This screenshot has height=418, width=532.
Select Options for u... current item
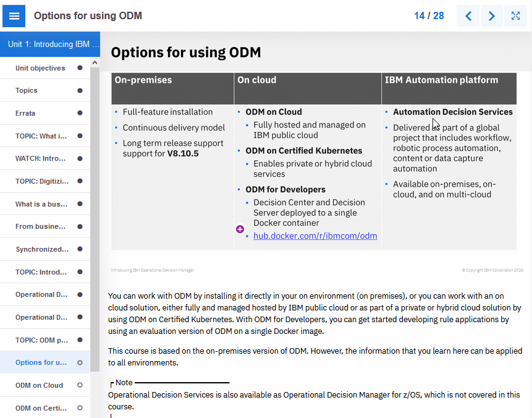[44, 362]
